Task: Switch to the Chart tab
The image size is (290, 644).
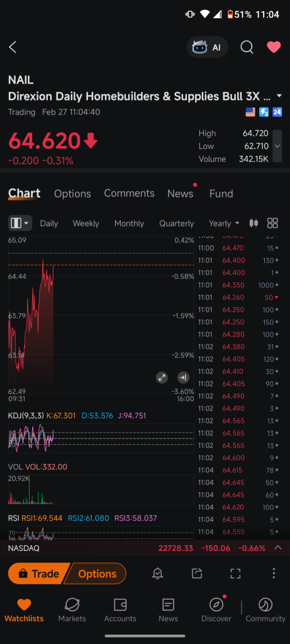Action: coord(25,194)
